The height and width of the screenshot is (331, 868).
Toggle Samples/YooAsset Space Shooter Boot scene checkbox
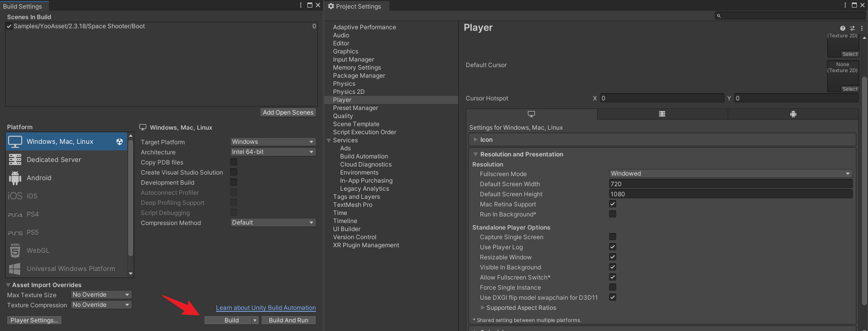9,26
